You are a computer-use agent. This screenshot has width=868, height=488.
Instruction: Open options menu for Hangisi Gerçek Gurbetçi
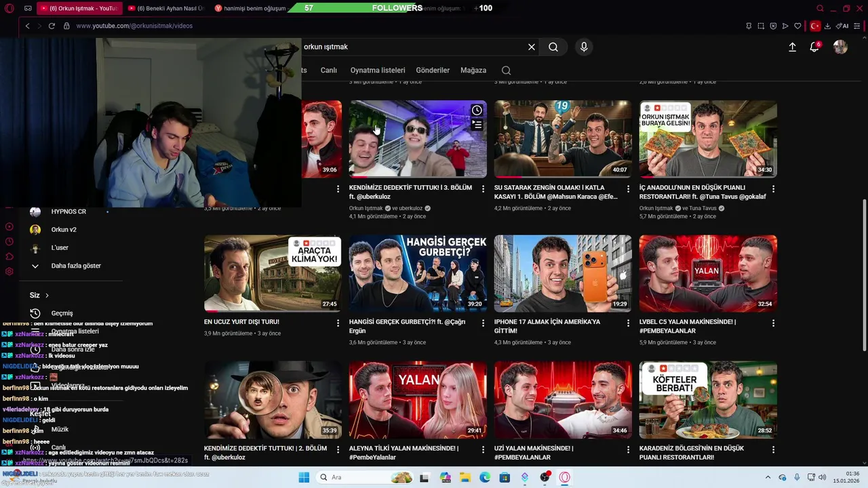pos(483,323)
